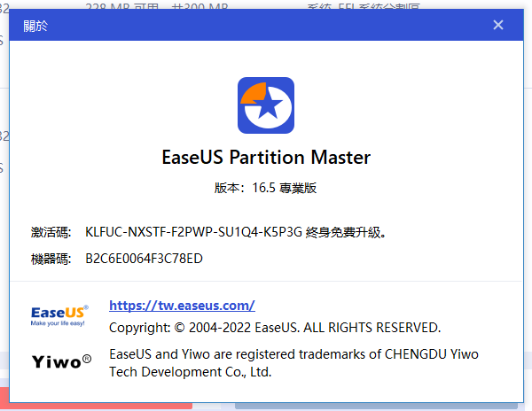Open the https://tw.easeus.com/ link
This screenshot has height=411, width=532.
[x=182, y=306]
